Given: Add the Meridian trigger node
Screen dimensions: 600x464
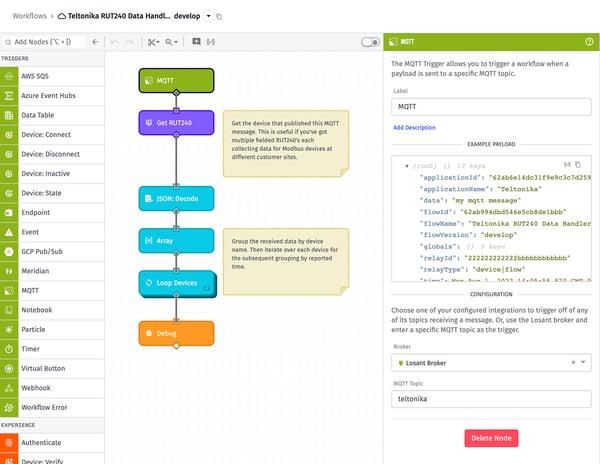Looking at the screenshot, I should coord(52,271).
